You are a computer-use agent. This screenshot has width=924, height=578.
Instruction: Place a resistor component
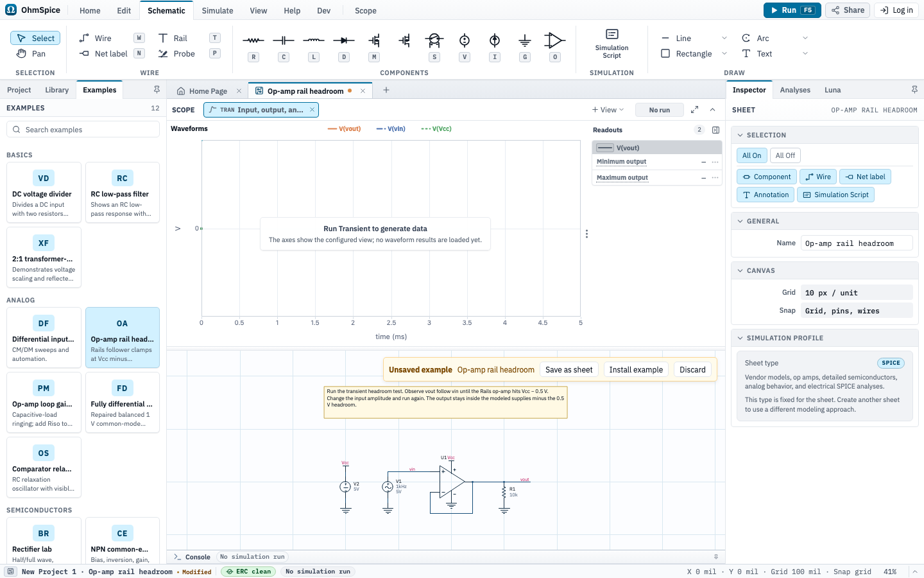253,40
